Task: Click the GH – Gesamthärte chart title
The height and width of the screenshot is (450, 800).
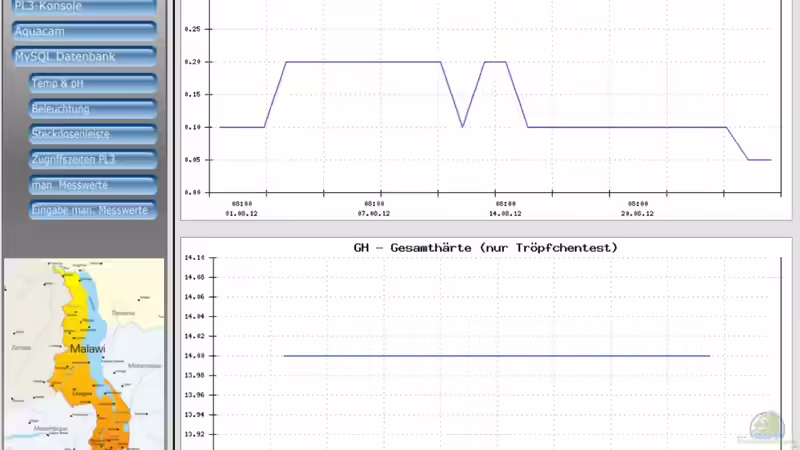Action: [485, 247]
